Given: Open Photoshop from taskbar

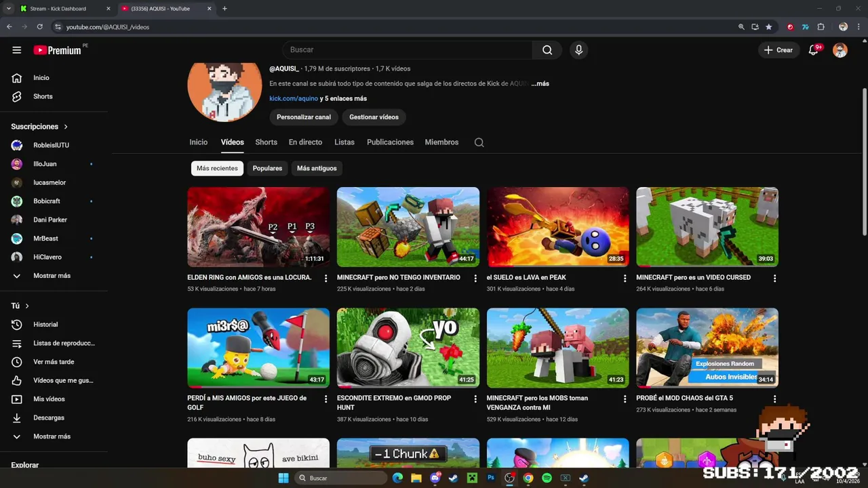Looking at the screenshot, I should coord(491,478).
